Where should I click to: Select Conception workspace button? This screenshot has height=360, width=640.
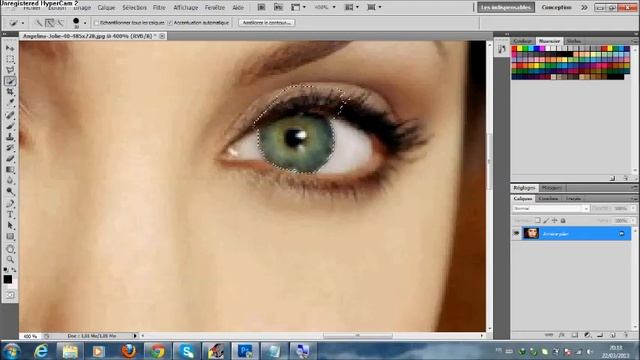tap(556, 7)
